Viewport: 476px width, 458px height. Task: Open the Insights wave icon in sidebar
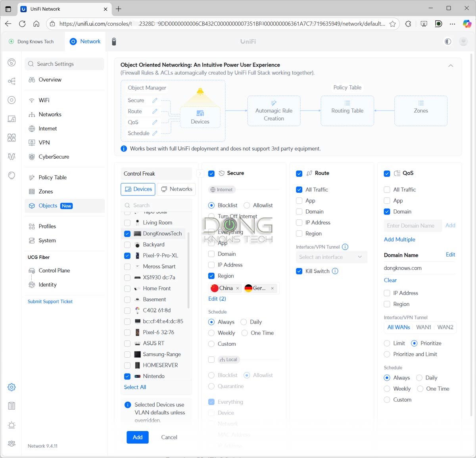coord(12,157)
